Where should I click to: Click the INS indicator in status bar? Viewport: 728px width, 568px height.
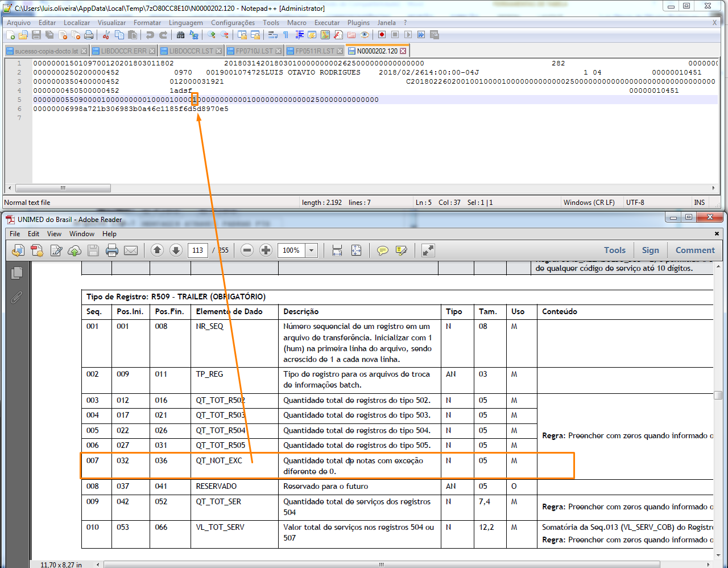point(699,203)
